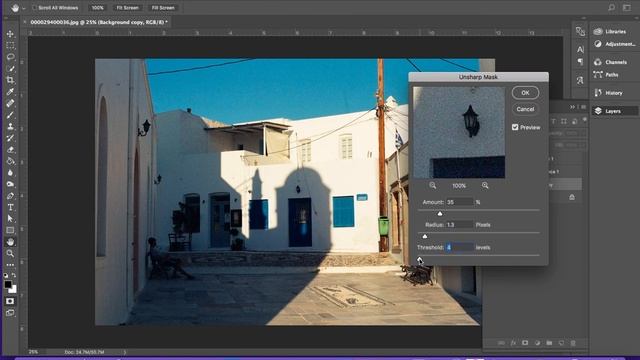Screen dimensions: 640x360
Task: Open the Character panel icon
Action: pos(580,49)
